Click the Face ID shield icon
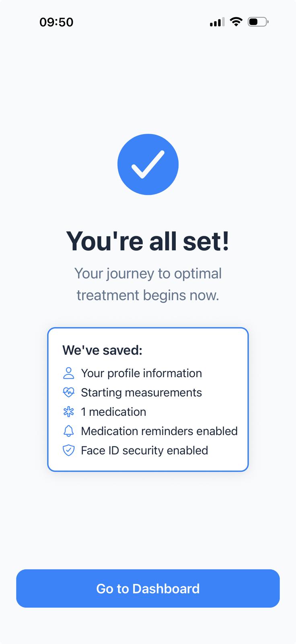Screen dimensions: 296x644 [x=69, y=450]
